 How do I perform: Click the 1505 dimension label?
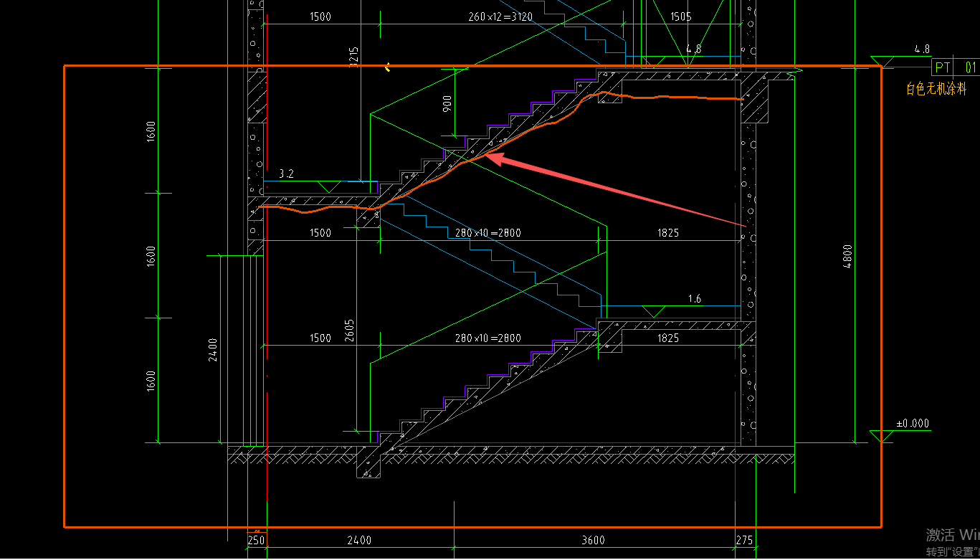(x=680, y=16)
